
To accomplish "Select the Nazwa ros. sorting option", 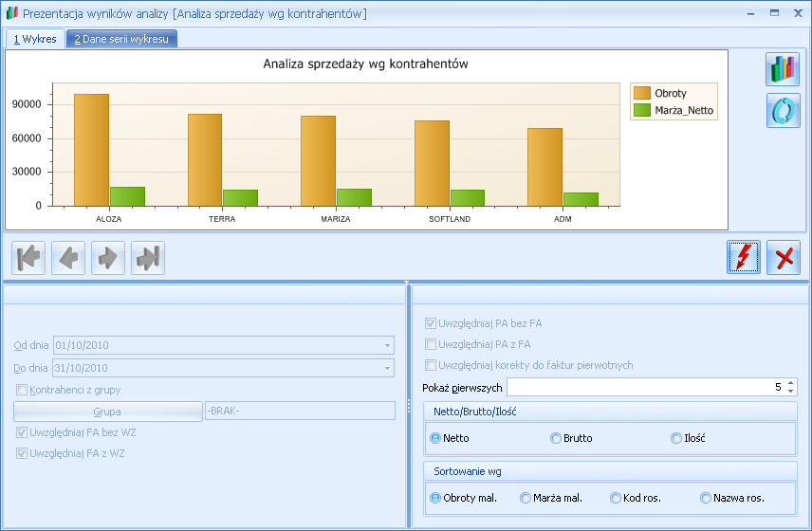I will pos(706,498).
